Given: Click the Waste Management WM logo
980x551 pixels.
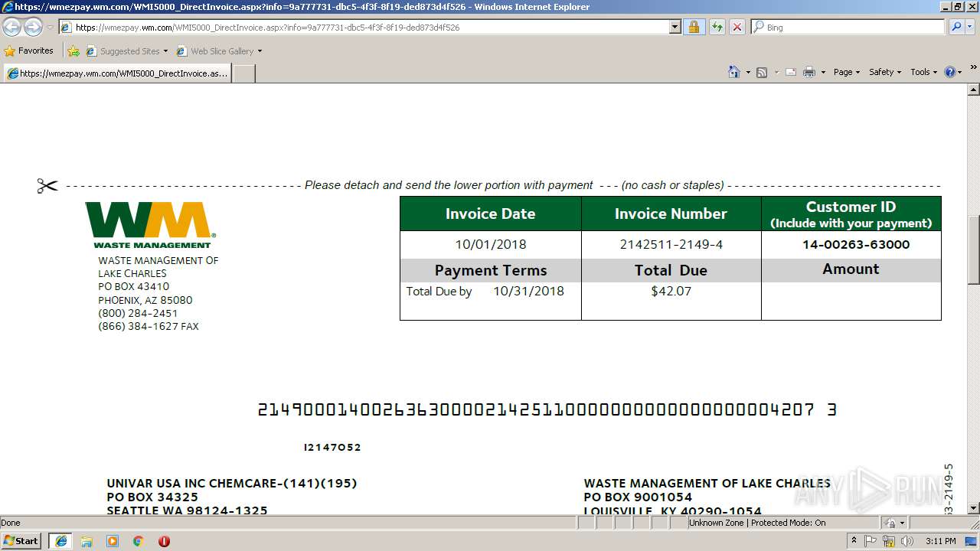Looking at the screenshot, I should (x=150, y=225).
